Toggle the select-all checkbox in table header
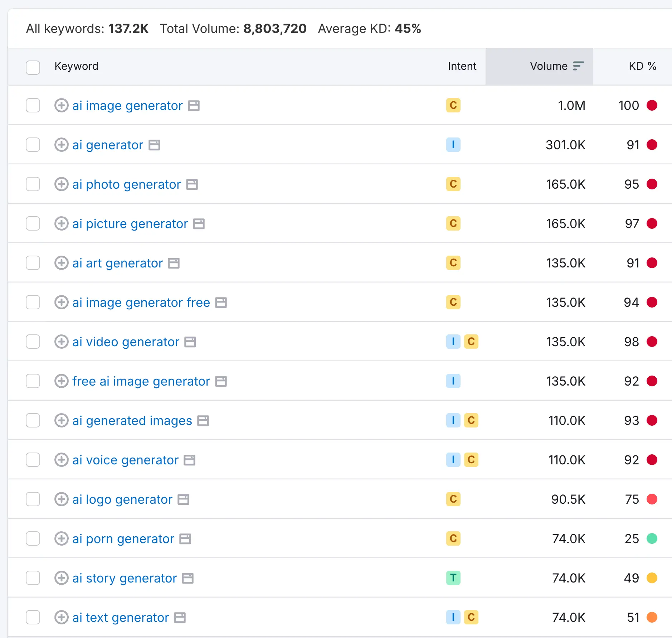Image resolution: width=672 pixels, height=638 pixels. pyautogui.click(x=33, y=67)
